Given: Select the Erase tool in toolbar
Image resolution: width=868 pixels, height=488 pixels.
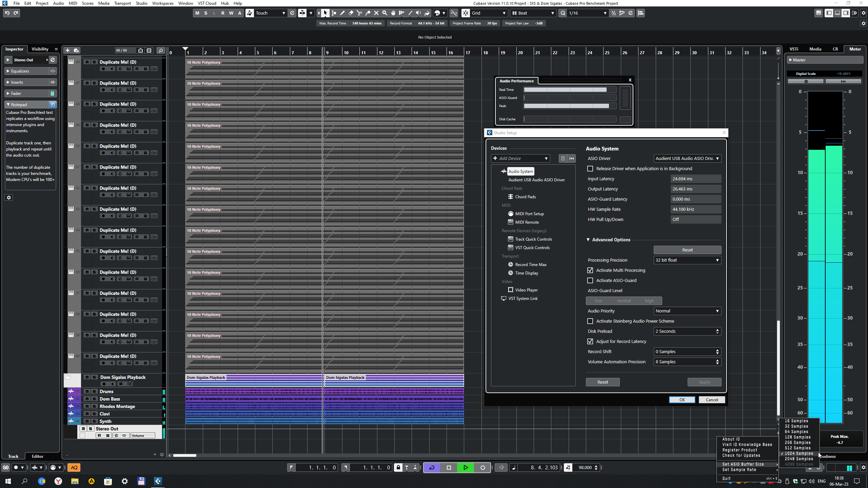Looking at the screenshot, I should (351, 13).
